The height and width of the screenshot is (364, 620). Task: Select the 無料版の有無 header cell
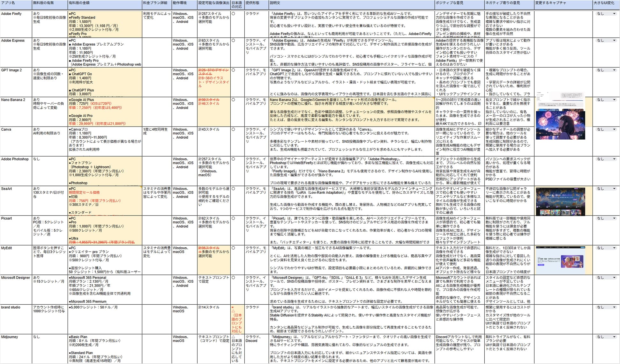[x=50, y=4]
